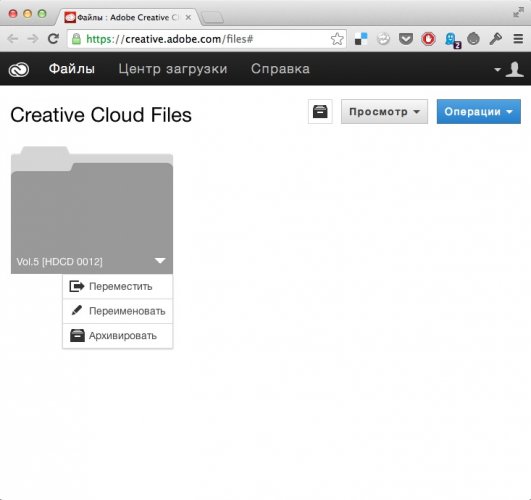Open the Ghostery extension with badge 2

[452, 40]
